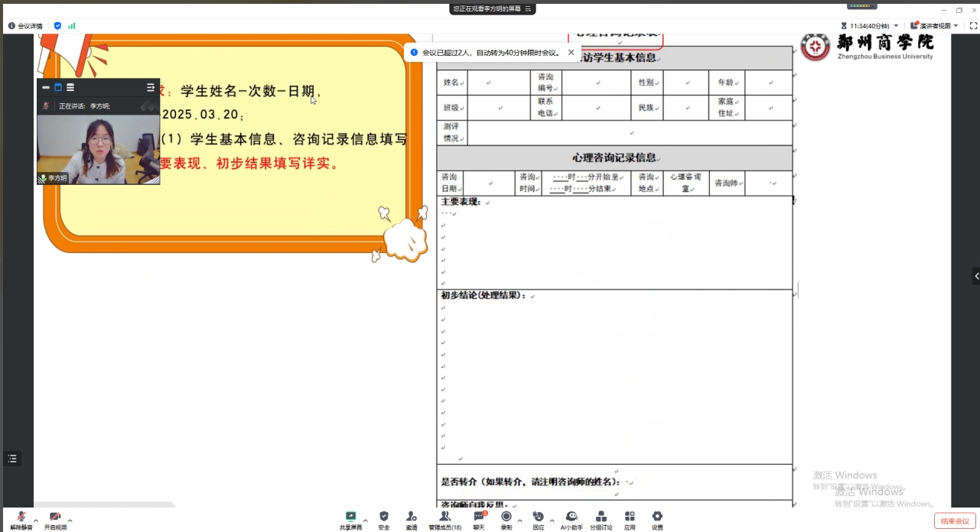Viewport: 980px width, 532px height.
Task: Open the AI小助手 assistant
Action: pyautogui.click(x=571, y=518)
